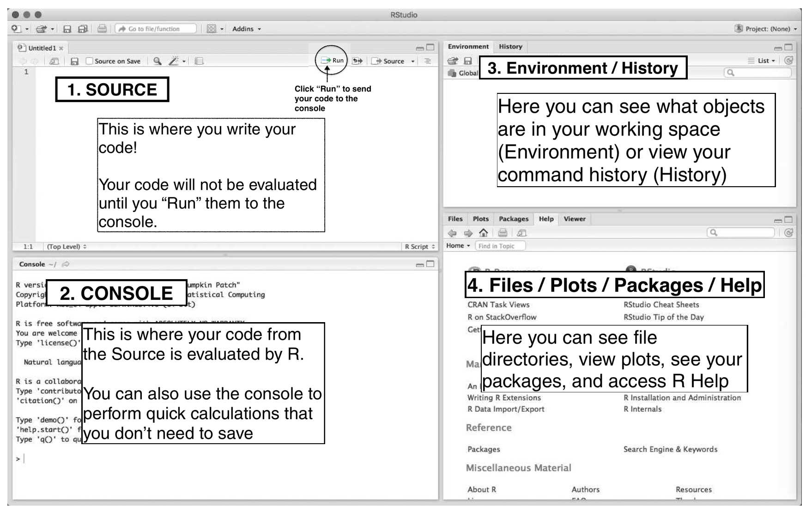Open Writing R Extensions link
Image resolution: width=812 pixels, height=513 pixels.
504,398
